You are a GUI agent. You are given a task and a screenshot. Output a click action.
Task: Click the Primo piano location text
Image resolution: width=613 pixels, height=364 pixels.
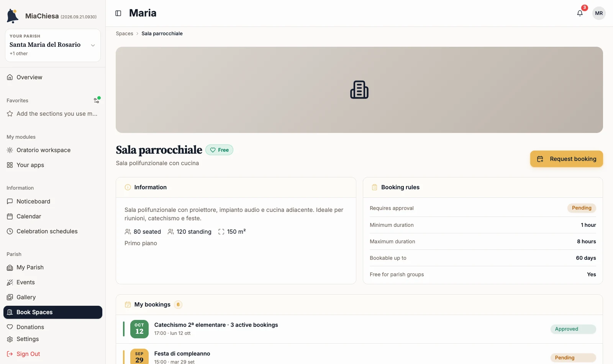[141, 243]
